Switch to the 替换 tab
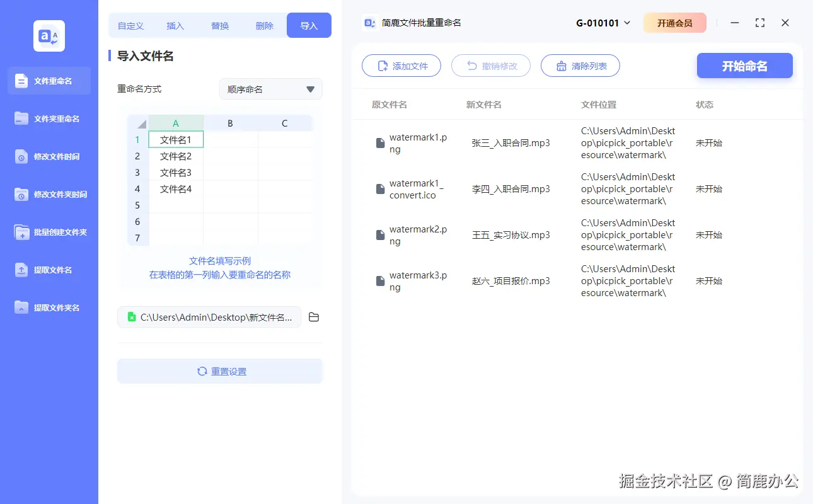This screenshot has height=504, width=813. point(220,26)
